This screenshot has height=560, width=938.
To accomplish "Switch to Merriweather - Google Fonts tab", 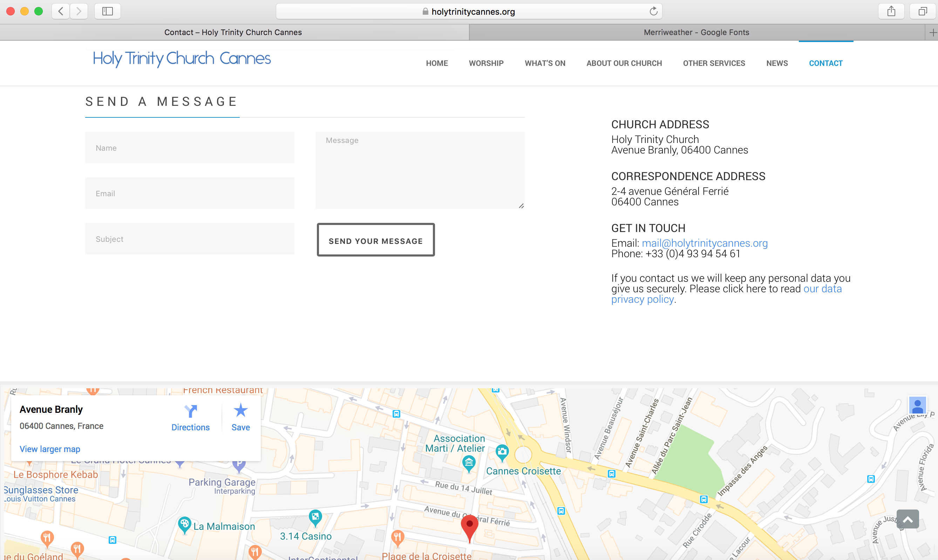I will 696,33.
